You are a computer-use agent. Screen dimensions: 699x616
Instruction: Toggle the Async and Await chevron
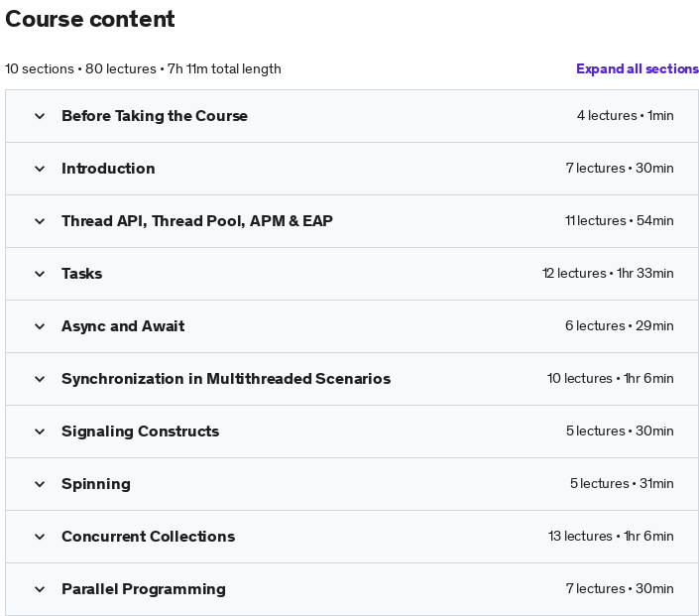pos(40,326)
